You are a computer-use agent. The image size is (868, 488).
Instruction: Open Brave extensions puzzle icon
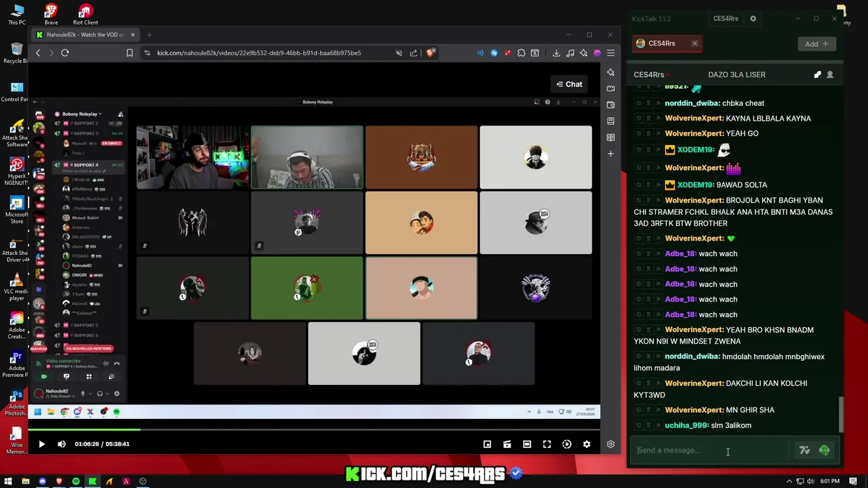[521, 53]
